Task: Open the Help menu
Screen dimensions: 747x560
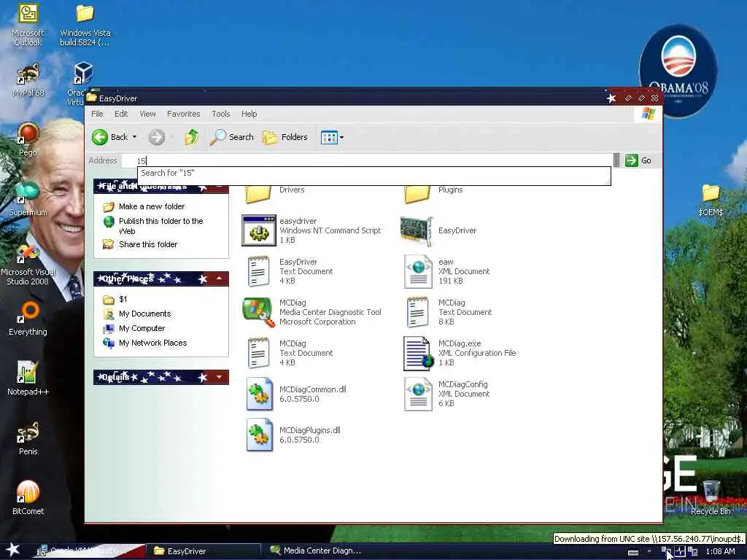Action: click(x=249, y=114)
